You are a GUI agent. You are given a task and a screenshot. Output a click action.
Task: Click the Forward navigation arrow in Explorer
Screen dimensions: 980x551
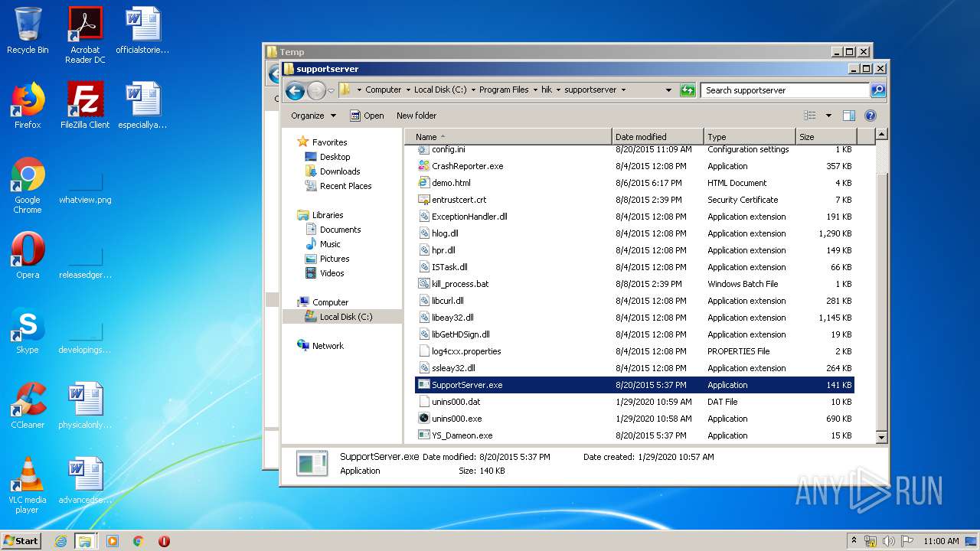click(x=316, y=91)
